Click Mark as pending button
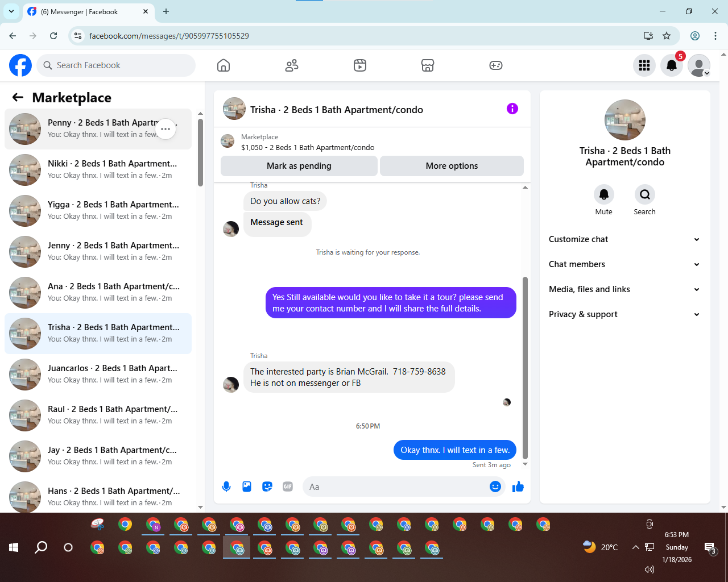 click(x=299, y=166)
